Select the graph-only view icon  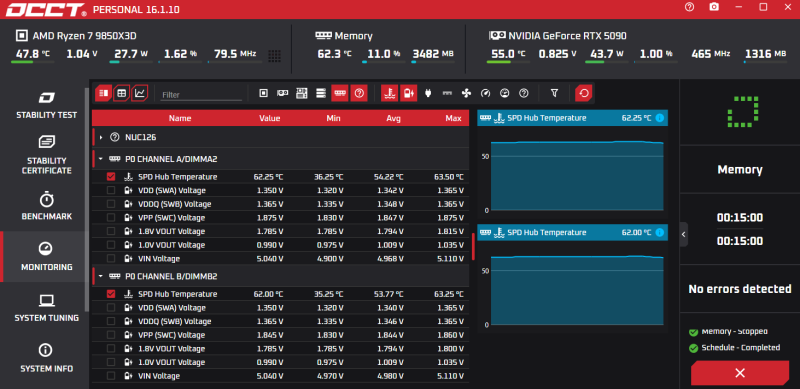140,93
